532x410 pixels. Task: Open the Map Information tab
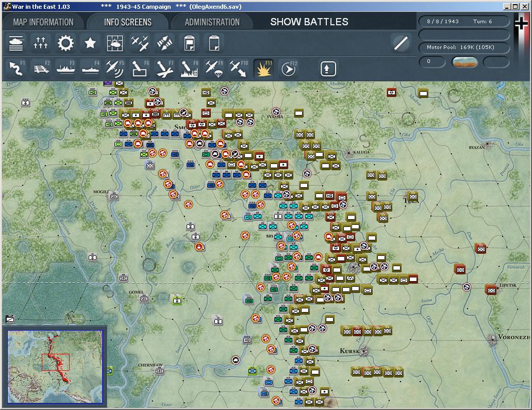(43, 22)
